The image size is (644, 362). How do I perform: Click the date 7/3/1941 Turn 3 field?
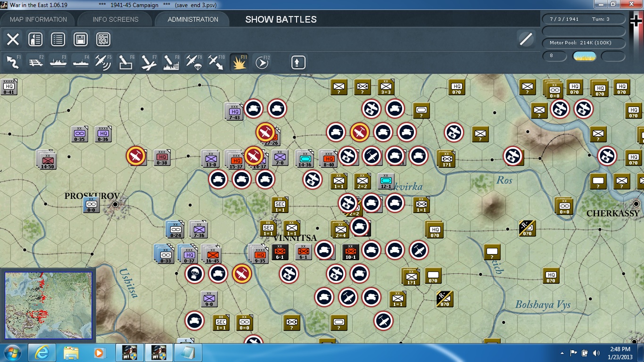coord(585,19)
